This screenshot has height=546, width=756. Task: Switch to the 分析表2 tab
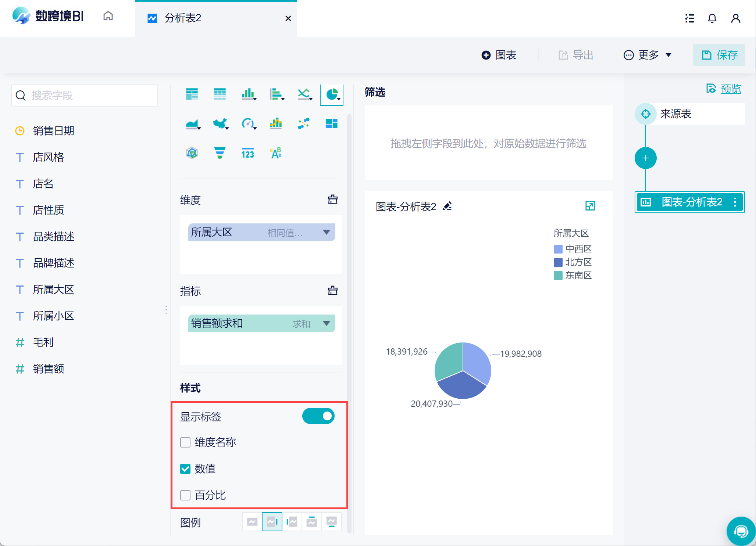(183, 18)
